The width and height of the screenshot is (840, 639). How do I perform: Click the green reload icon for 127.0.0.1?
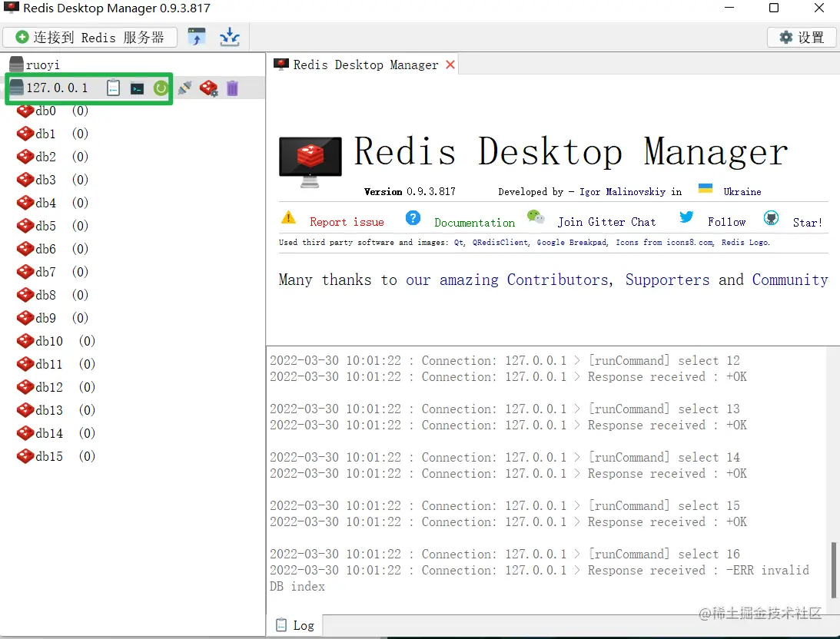161,88
